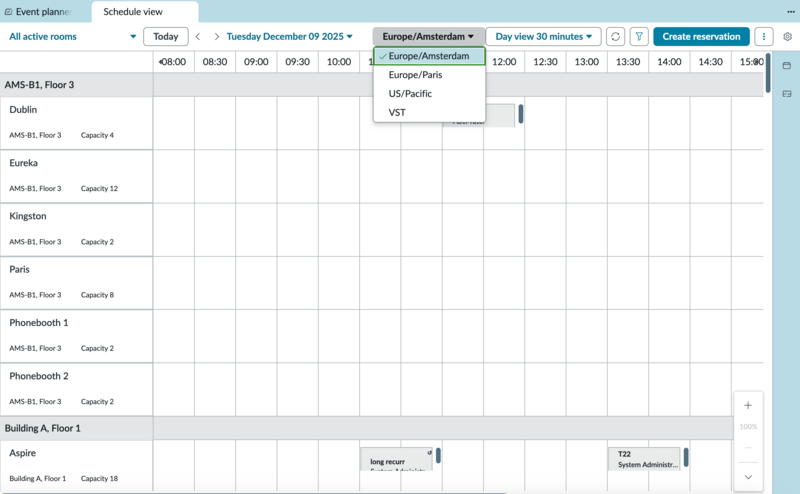The width and height of the screenshot is (800, 494).
Task: Open the Tuesday December 09 2025 date picker
Action: click(x=289, y=37)
